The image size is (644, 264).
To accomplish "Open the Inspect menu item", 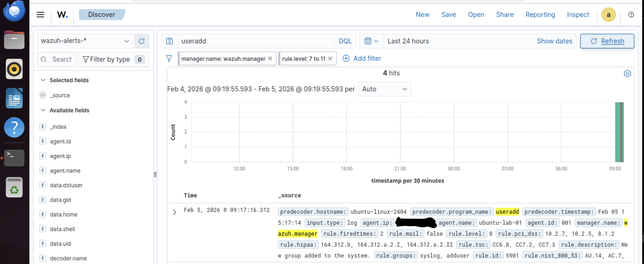I will click(578, 15).
